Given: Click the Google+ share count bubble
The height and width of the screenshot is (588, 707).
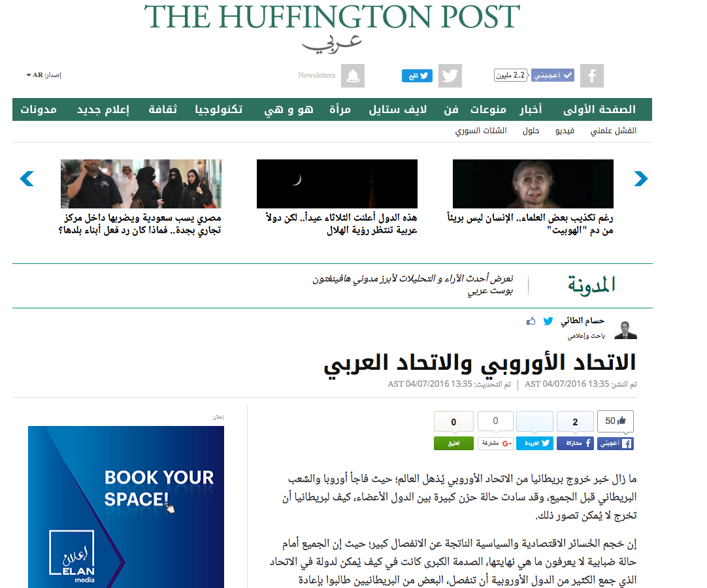Looking at the screenshot, I should click(x=495, y=421).
